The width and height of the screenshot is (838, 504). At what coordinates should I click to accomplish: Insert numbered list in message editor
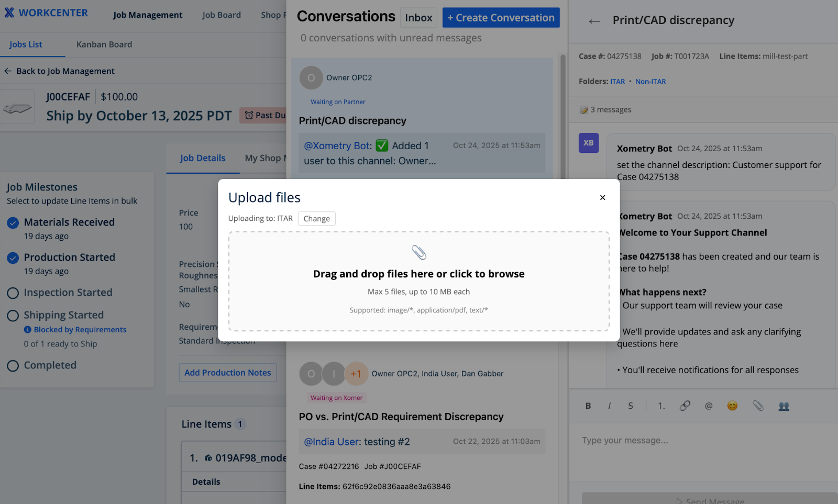pyautogui.click(x=661, y=406)
